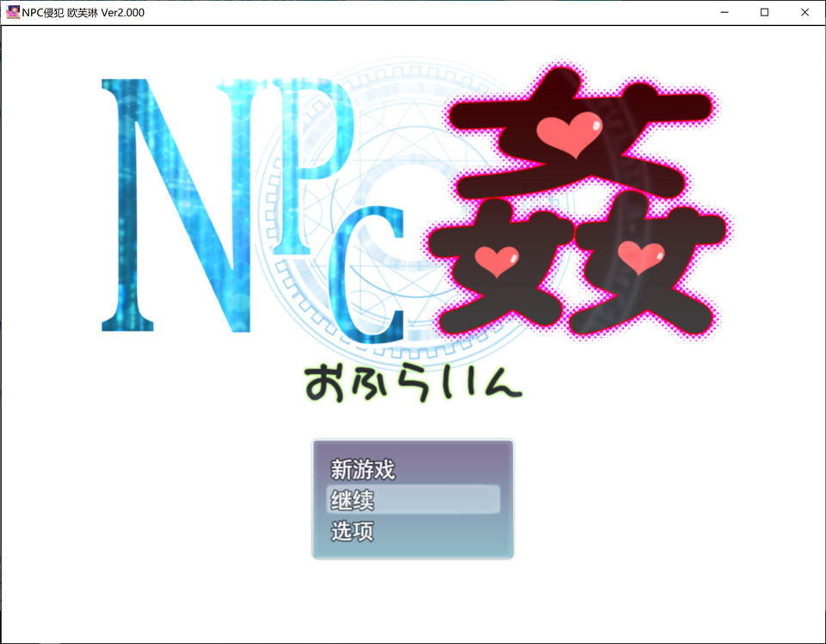
Task: Click the heart inside the top kanji
Action: (x=568, y=133)
